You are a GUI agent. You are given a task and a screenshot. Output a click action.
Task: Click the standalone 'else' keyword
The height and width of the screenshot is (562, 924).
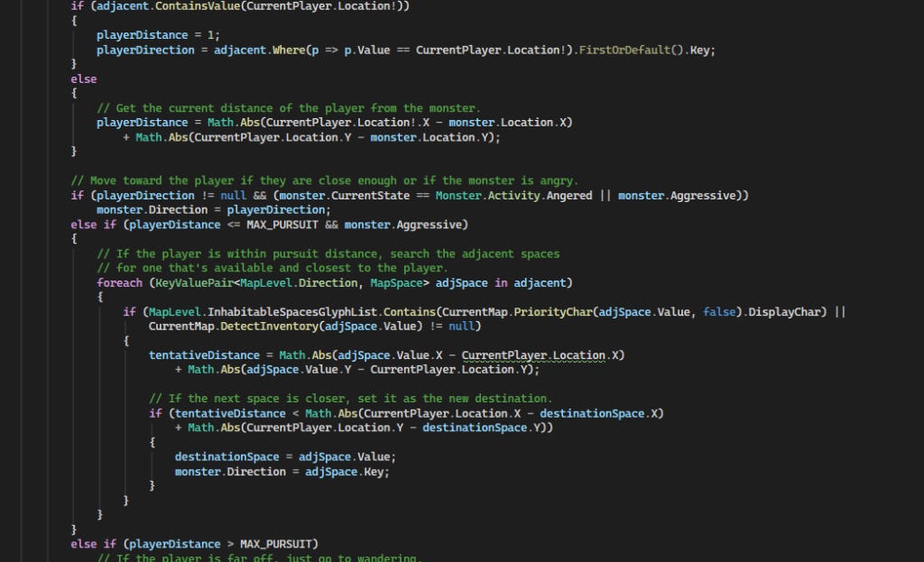coord(84,79)
